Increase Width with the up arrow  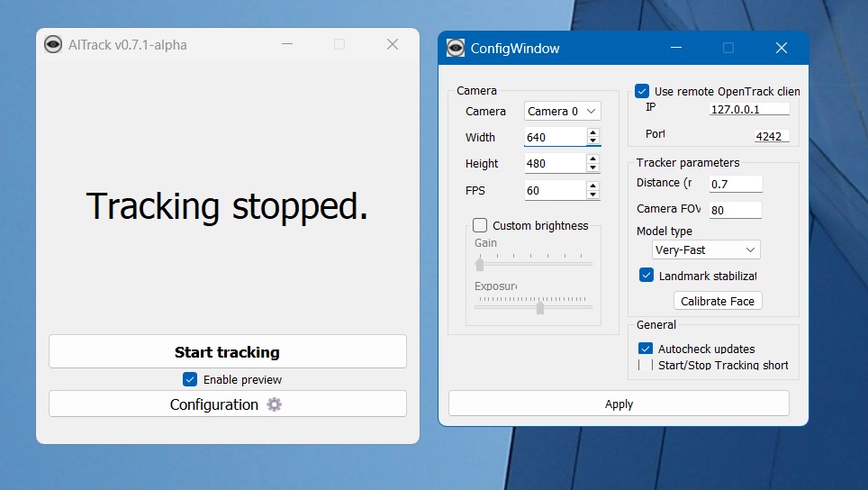(592, 133)
